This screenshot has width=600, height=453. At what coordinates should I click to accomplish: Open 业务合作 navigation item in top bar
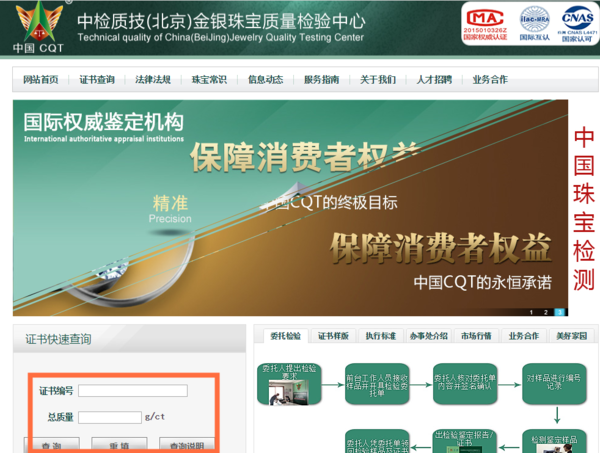(x=490, y=80)
